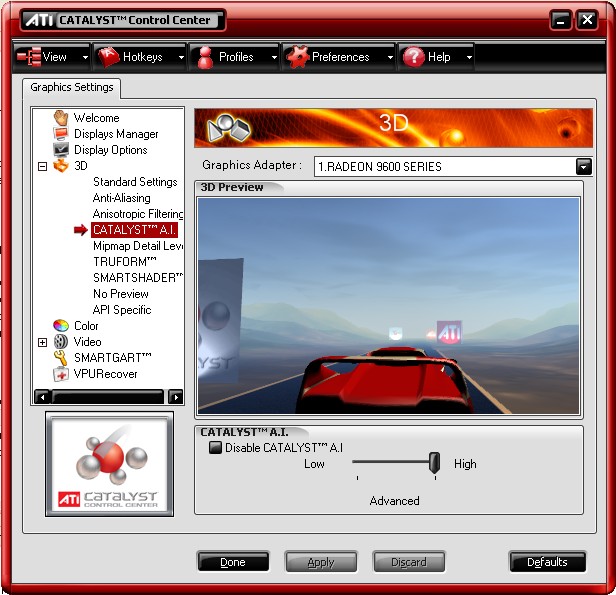Switch to the Graphics Settings tab
The image size is (616, 595).
pyautogui.click(x=72, y=87)
